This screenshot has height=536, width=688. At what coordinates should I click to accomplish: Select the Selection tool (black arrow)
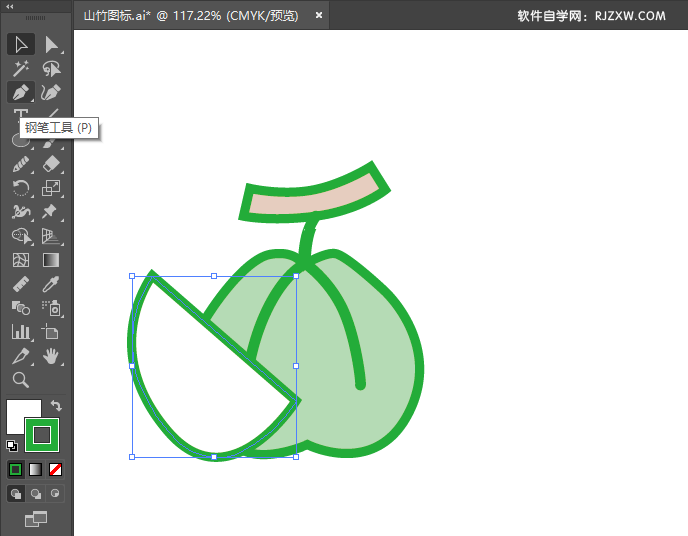pos(21,44)
